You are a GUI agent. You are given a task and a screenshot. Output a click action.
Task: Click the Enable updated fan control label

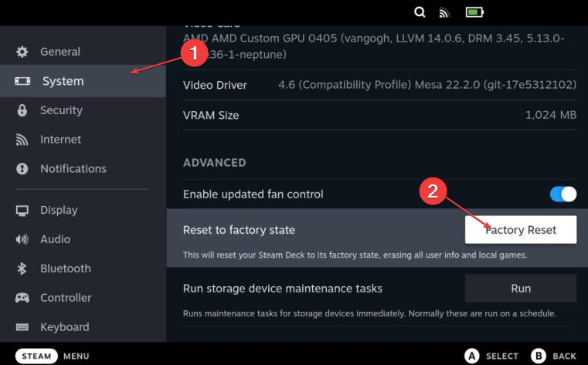click(253, 194)
